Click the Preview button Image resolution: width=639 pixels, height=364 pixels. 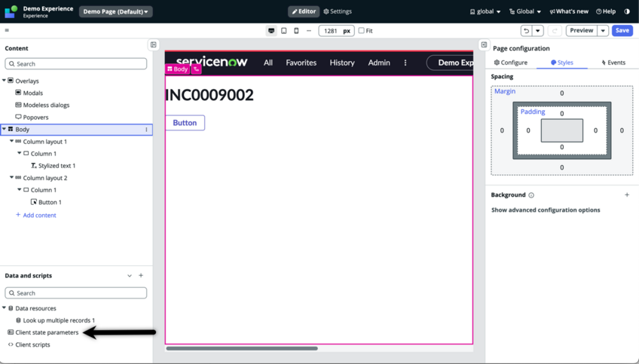582,31
